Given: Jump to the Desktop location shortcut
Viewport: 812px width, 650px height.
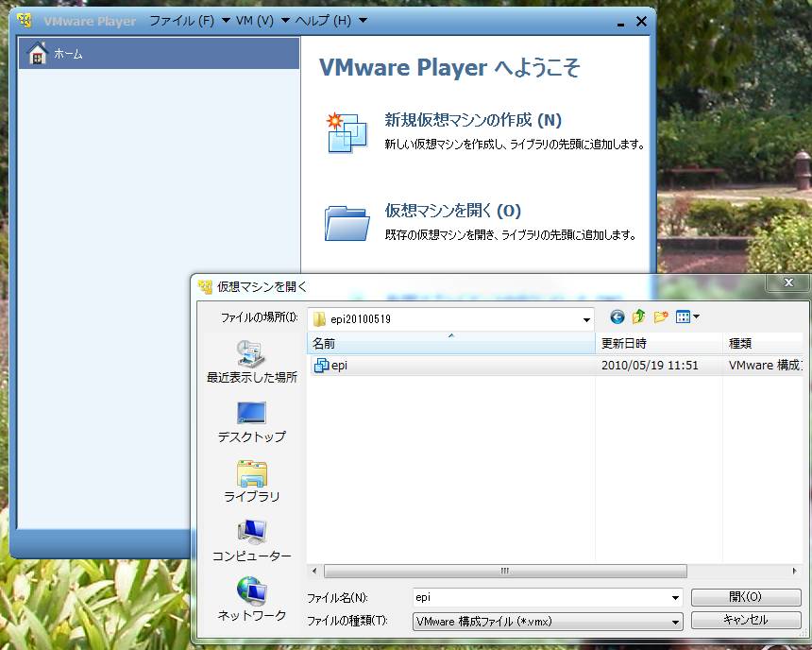Looking at the screenshot, I should coord(252,421).
